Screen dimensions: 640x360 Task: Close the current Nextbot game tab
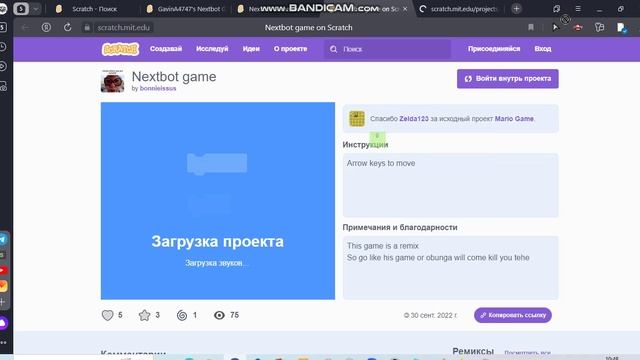click(x=405, y=9)
